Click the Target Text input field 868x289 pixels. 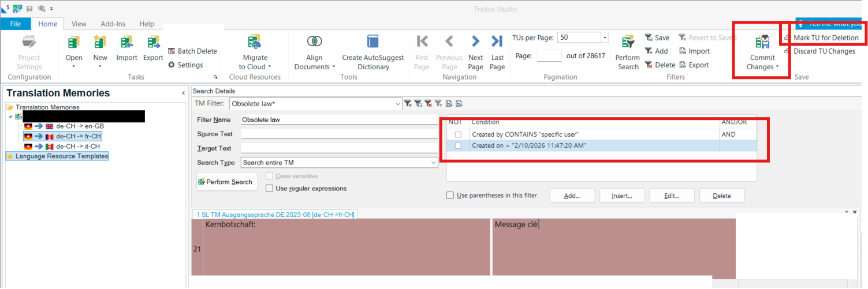coord(339,148)
